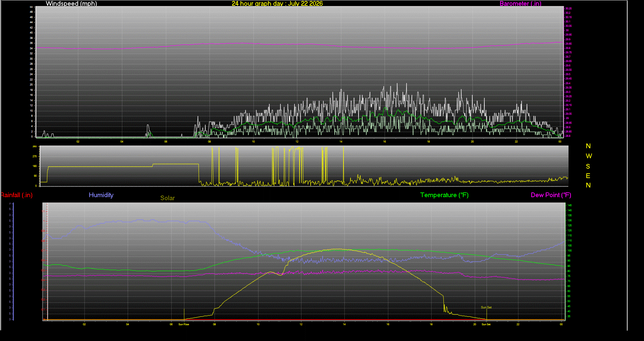Click hour 18 under the windspeed graph
The height and width of the screenshot is (341, 644).
[x=428, y=141]
